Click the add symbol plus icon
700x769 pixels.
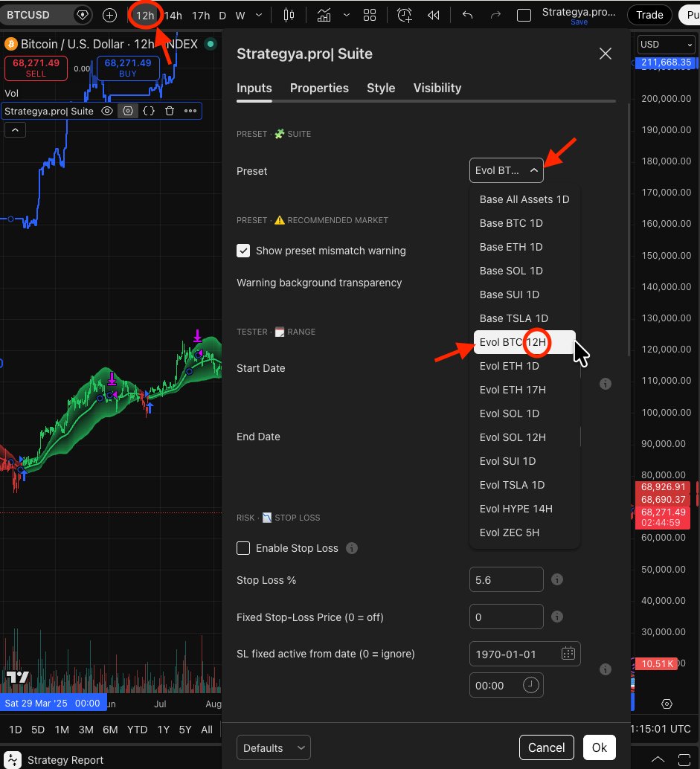[109, 15]
